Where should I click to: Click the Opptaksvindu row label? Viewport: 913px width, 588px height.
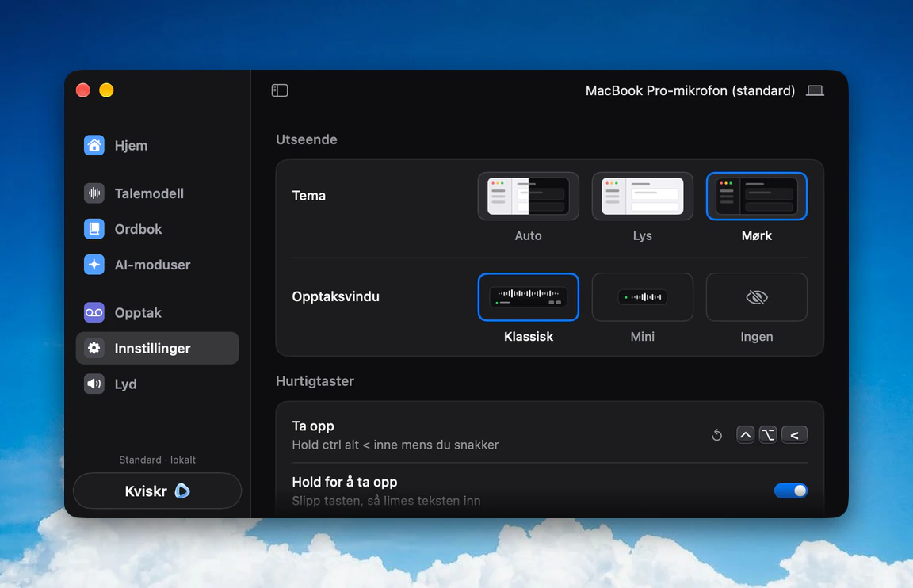point(335,296)
